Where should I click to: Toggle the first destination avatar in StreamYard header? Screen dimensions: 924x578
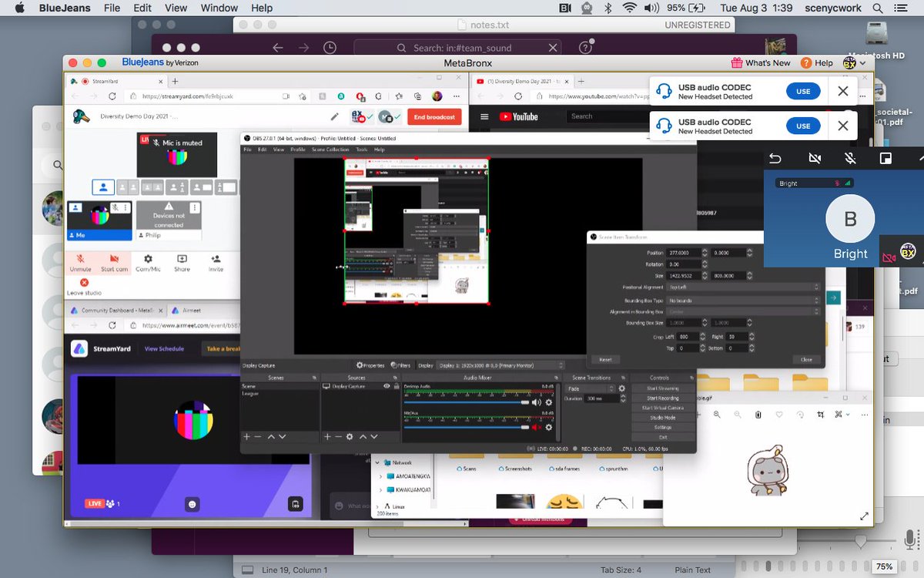(360, 117)
